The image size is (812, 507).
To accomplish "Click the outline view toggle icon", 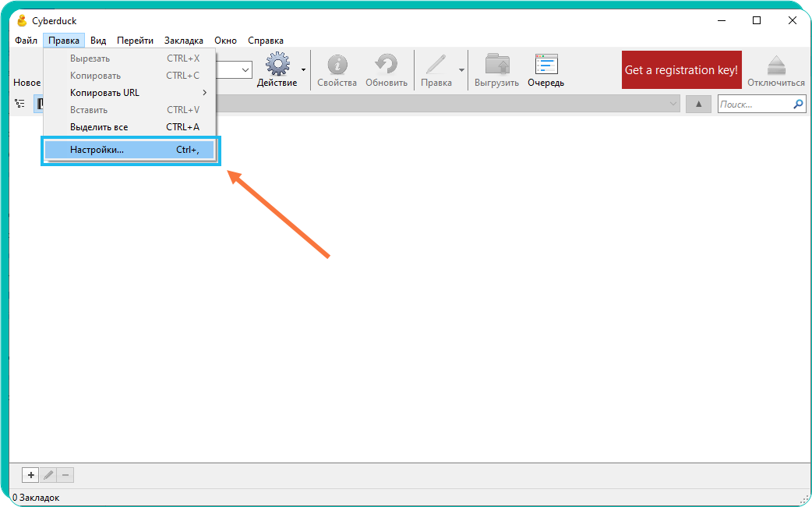I will [19, 104].
